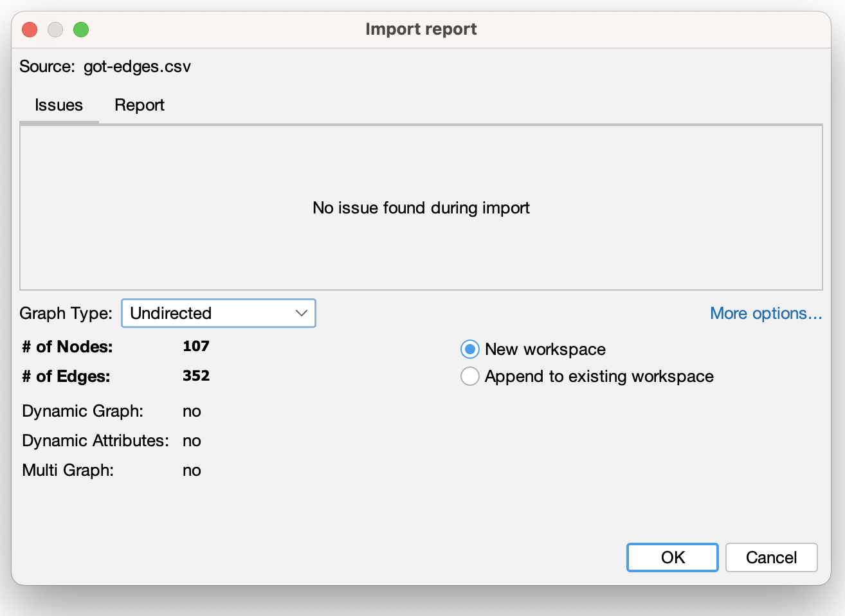Click the node count value 107
Screen dimensions: 845x616
coord(196,347)
